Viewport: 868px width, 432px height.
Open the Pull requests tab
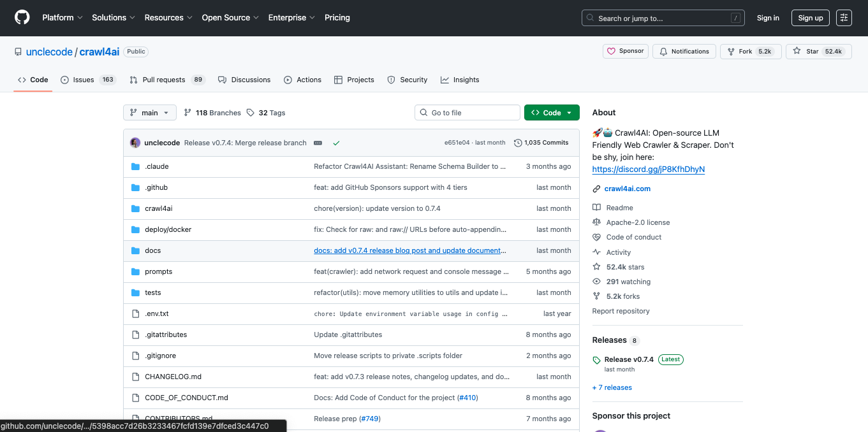[163, 80]
